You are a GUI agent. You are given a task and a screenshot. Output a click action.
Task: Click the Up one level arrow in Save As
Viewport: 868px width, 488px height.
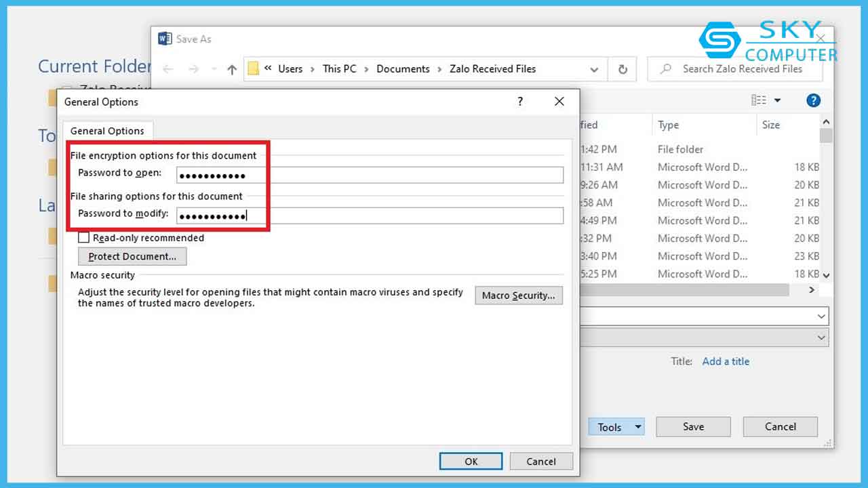click(232, 69)
